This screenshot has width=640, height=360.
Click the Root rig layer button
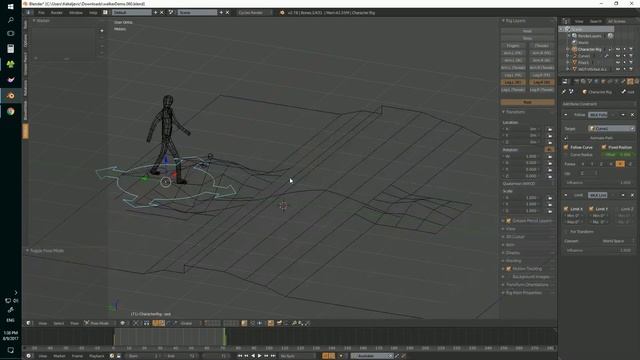click(527, 102)
